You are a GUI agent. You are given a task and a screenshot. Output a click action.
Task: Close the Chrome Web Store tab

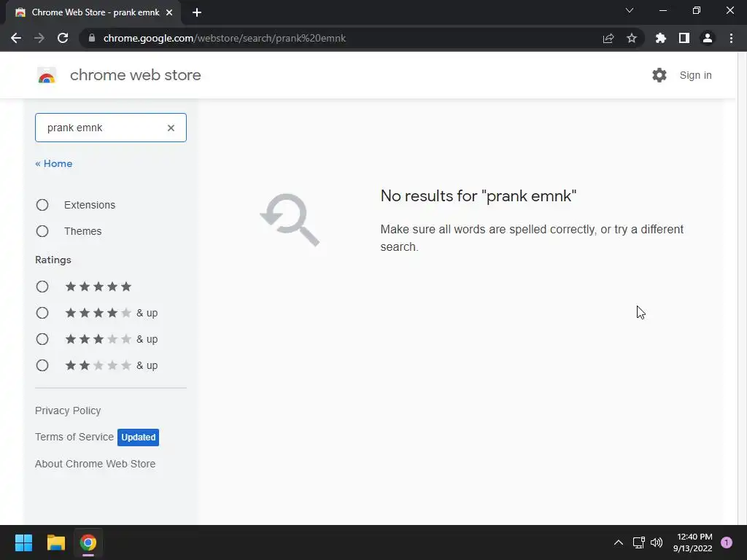pos(169,12)
